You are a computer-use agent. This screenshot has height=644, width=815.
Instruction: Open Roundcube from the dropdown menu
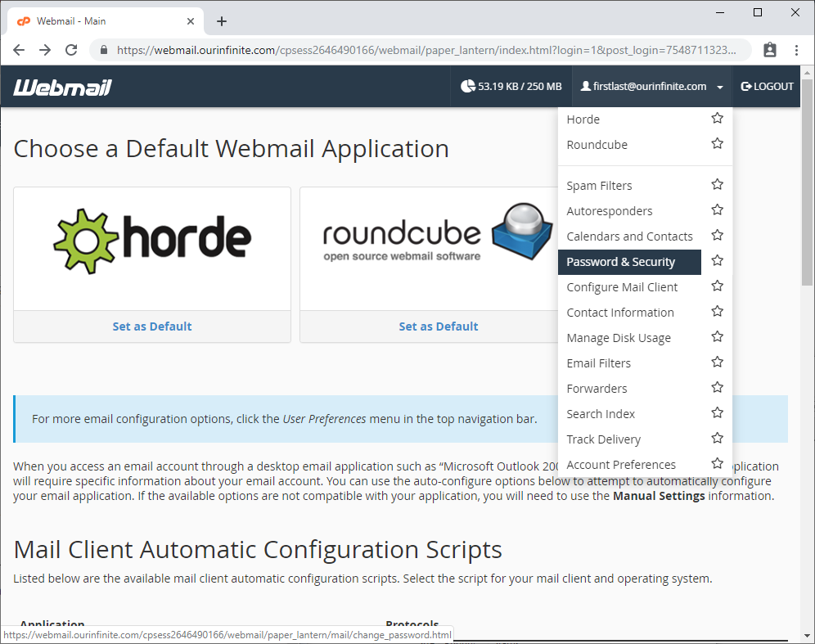[x=597, y=145]
